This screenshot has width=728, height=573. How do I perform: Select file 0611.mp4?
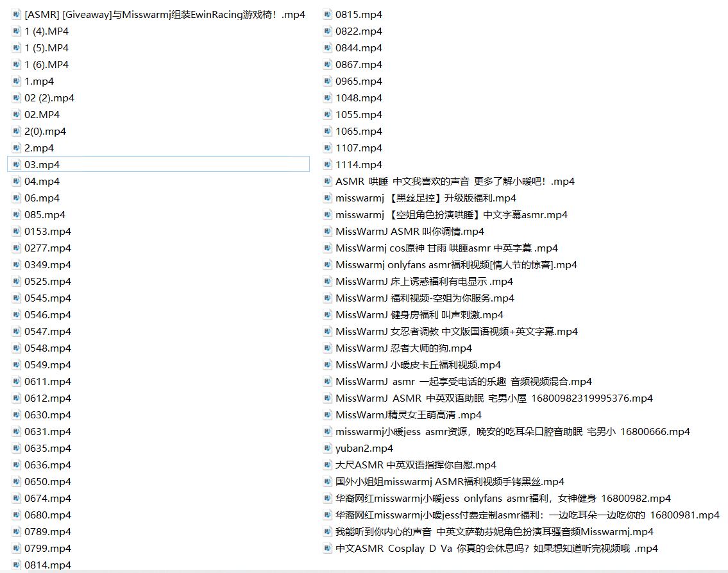pos(48,382)
